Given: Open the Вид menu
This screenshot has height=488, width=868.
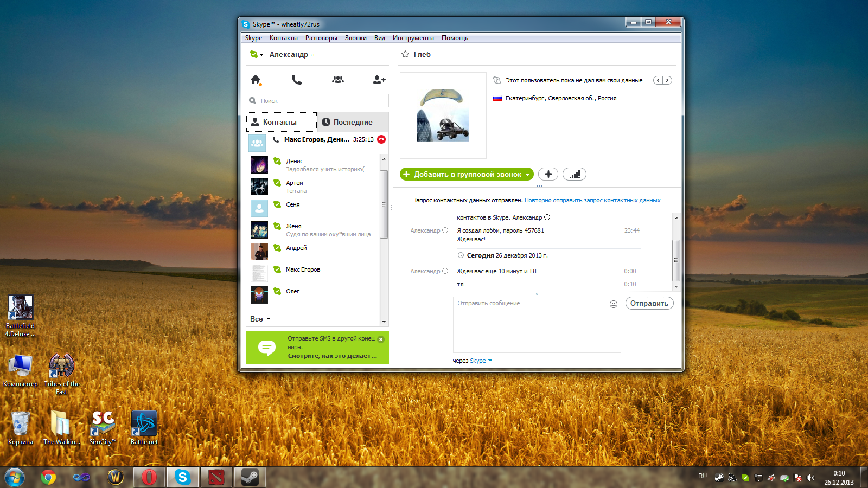Looking at the screenshot, I should 380,38.
